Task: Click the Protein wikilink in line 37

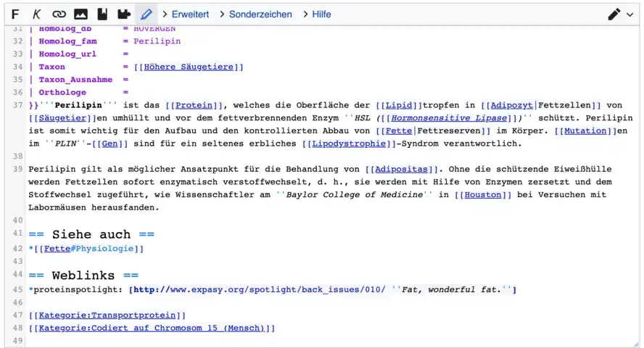Action: coord(194,105)
